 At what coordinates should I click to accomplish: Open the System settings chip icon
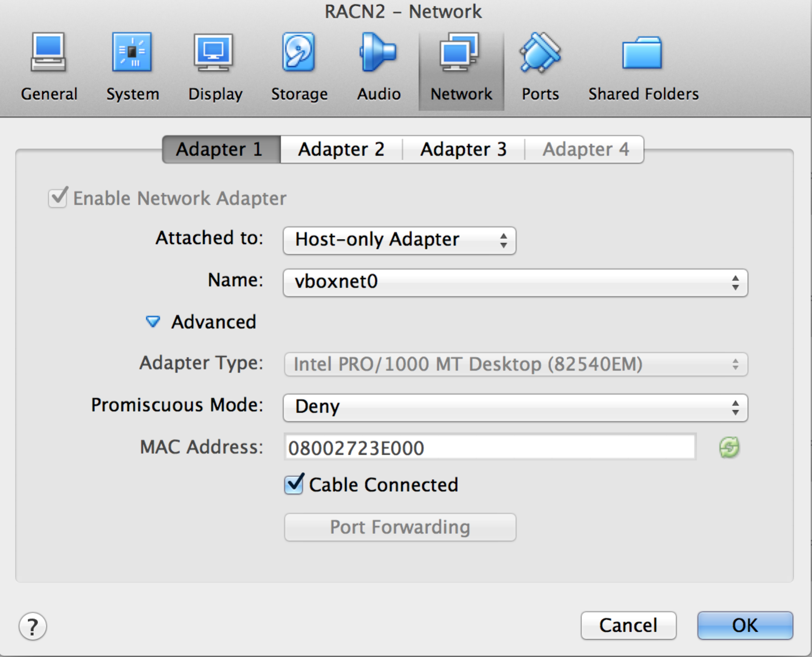tap(132, 52)
